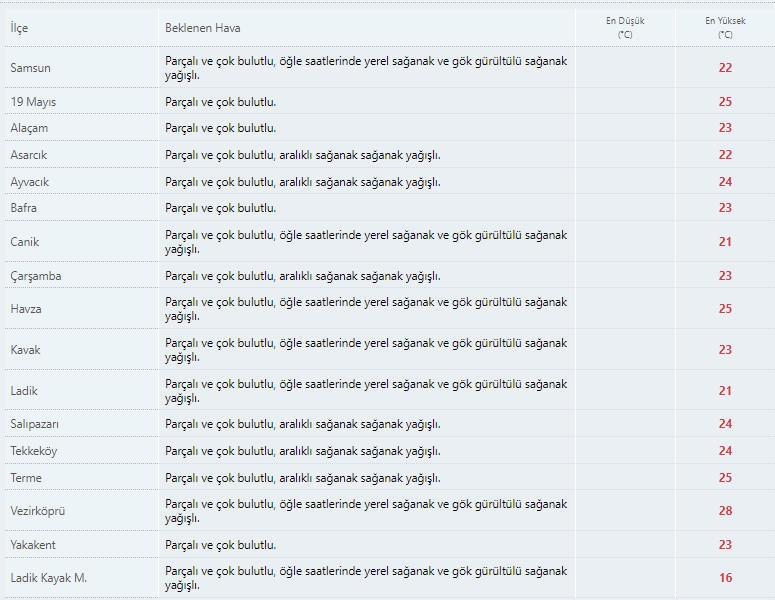
Task: Select the Canik district name
Action: pos(25,242)
